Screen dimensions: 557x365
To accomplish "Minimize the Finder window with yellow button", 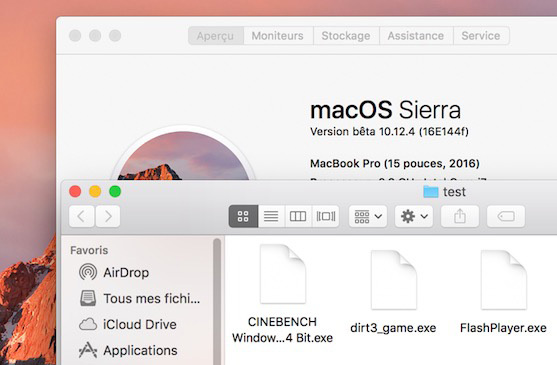I will pos(95,191).
